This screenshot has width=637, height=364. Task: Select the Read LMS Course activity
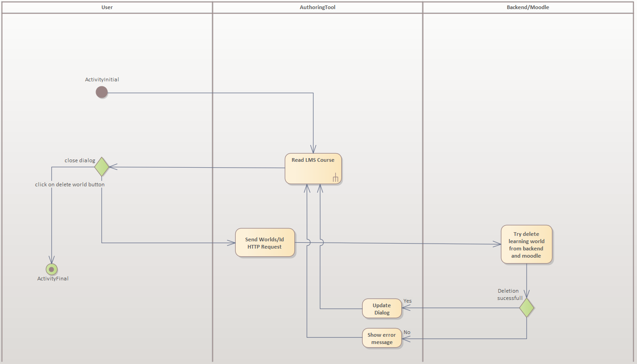pos(313,167)
